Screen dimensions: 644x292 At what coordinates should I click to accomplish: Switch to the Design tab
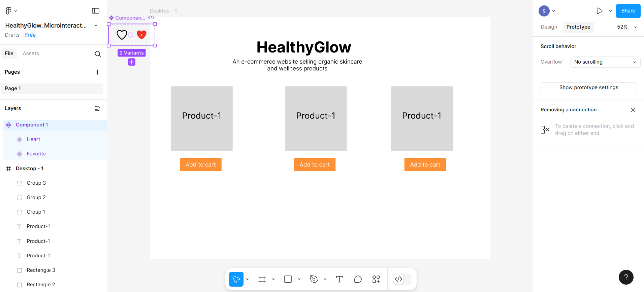pos(549,27)
